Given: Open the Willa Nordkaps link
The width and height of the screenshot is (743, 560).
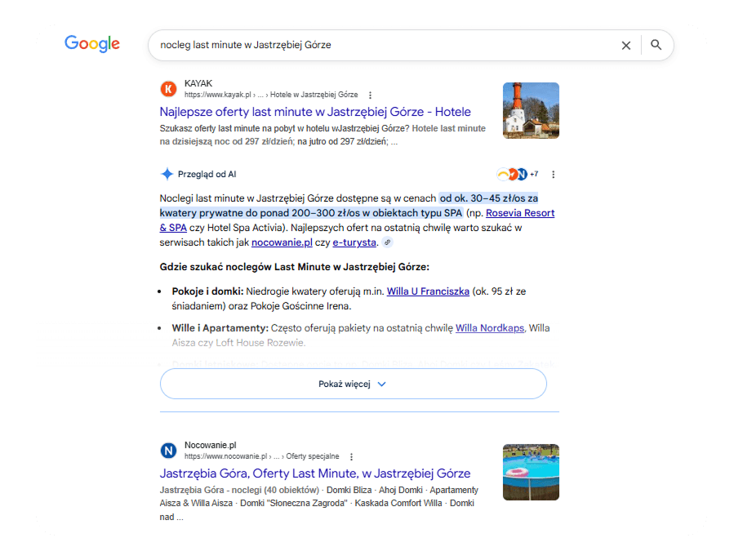Looking at the screenshot, I should click(490, 328).
